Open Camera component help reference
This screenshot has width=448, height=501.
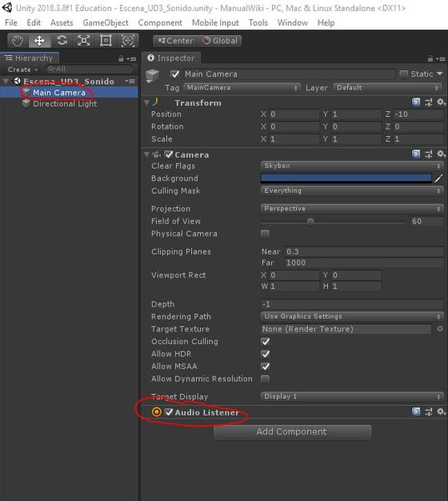click(x=415, y=154)
